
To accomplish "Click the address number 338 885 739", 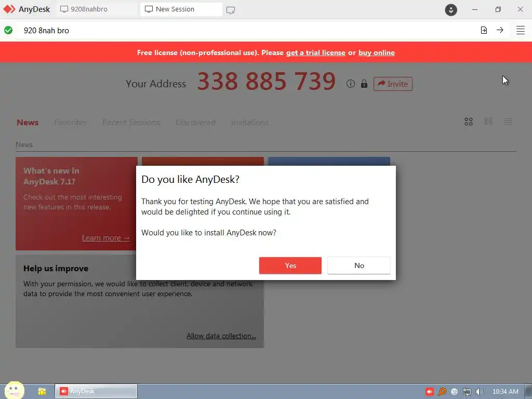I will point(267,82).
